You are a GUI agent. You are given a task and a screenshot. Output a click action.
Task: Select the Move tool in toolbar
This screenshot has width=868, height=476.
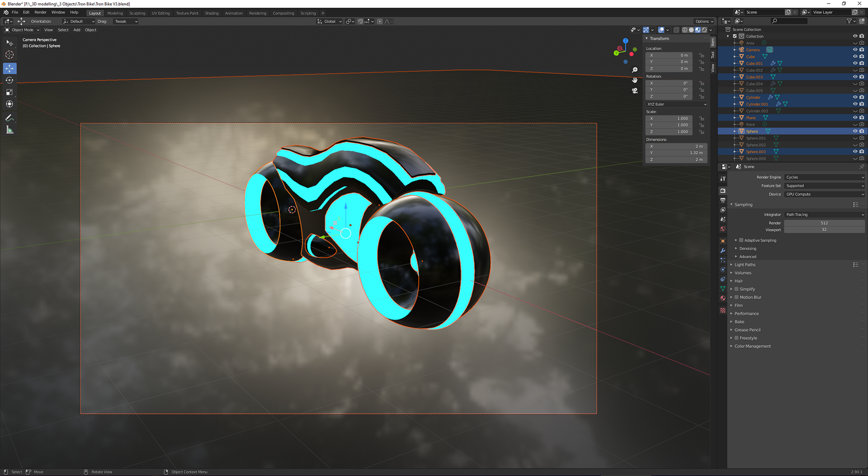coord(9,68)
